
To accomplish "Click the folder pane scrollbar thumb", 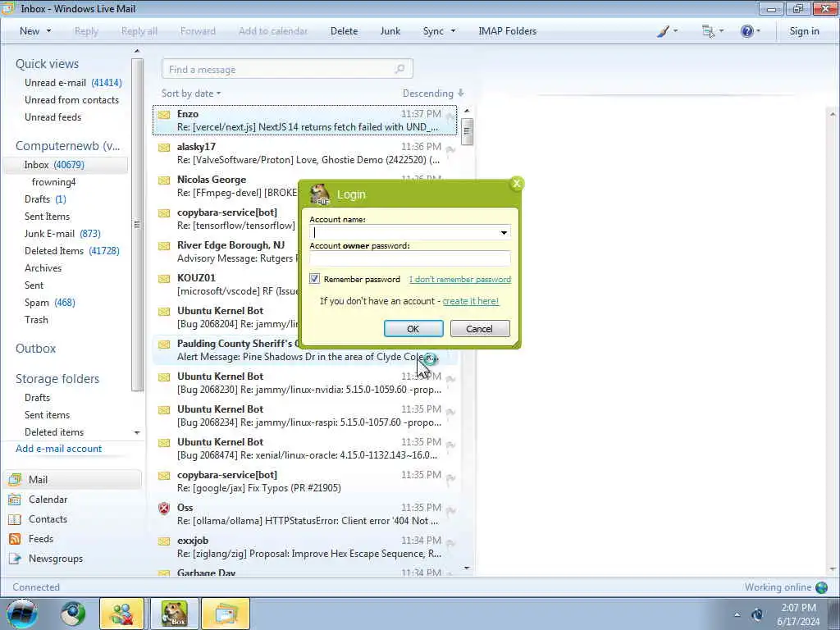I will coord(137,225).
